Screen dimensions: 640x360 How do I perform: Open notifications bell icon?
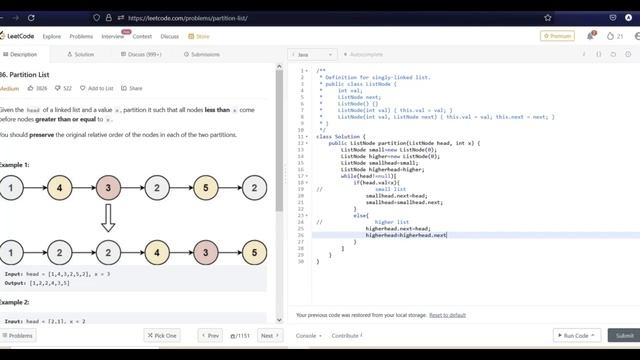590,36
